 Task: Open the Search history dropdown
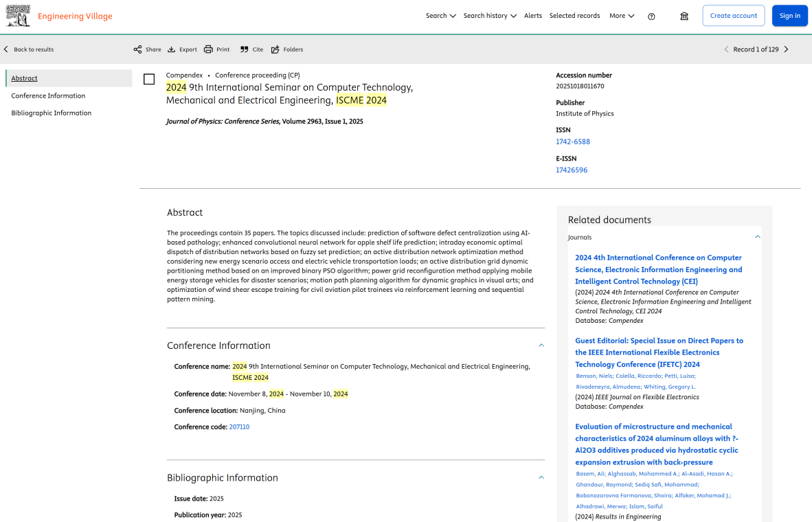[490, 16]
